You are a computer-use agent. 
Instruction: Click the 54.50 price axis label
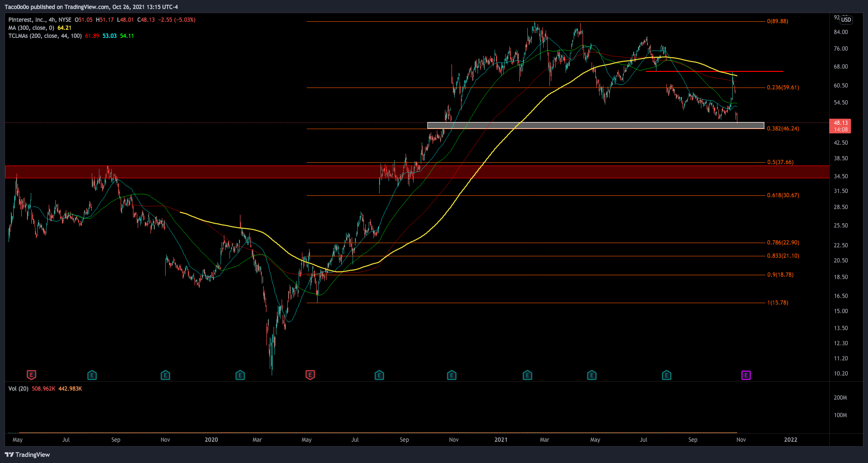click(x=841, y=103)
